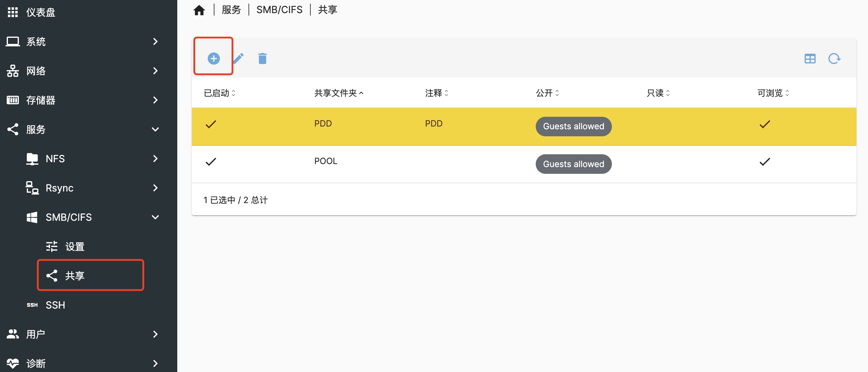The image size is (868, 372).
Task: Click the trash delete icon
Action: (262, 59)
